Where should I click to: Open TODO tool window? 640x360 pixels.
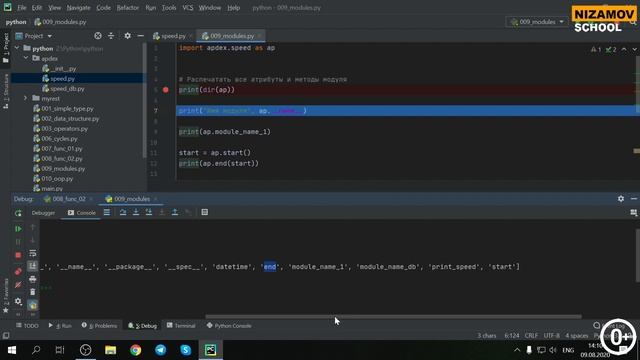coord(27,326)
